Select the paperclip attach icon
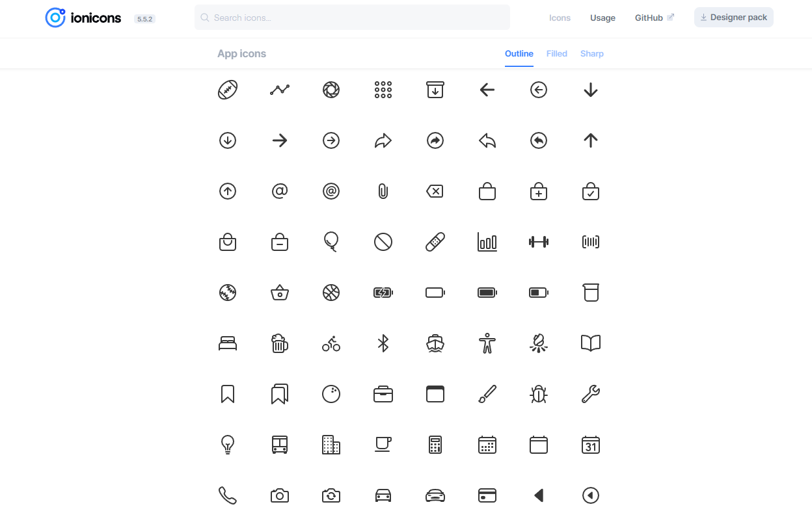 [x=383, y=191]
